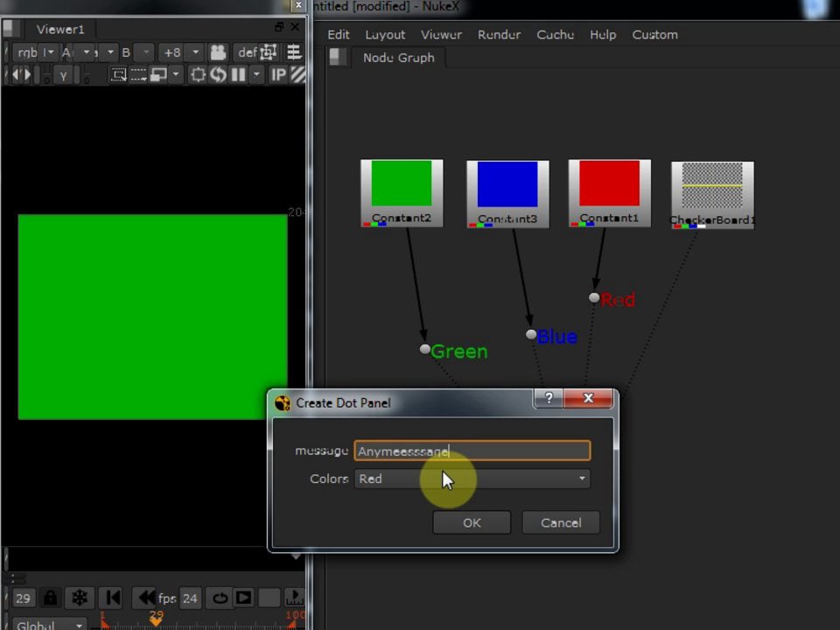Click the proxy mode overlapping rectangles icon

coord(158,75)
